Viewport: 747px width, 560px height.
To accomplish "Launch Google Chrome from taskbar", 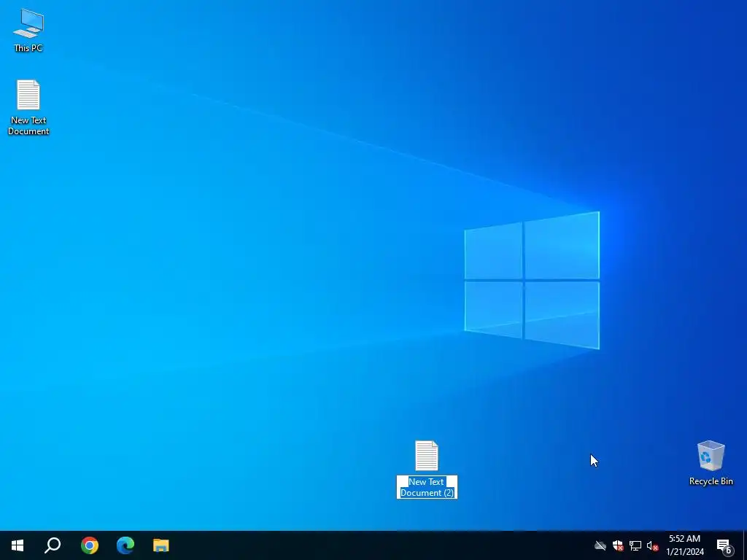I will (90, 545).
